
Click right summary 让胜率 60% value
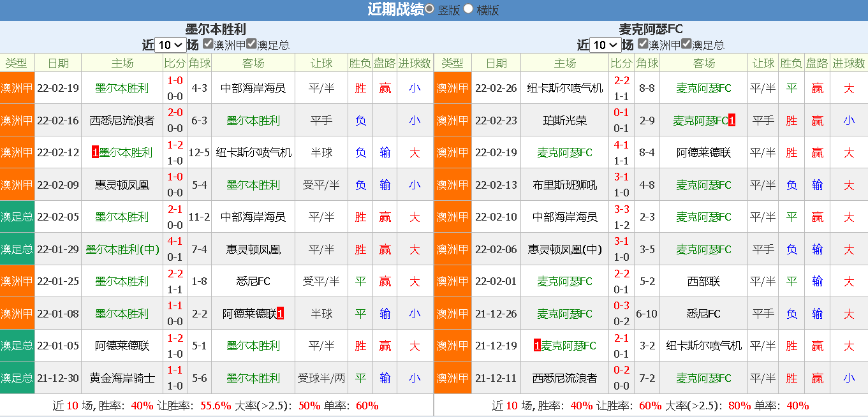click(651, 406)
